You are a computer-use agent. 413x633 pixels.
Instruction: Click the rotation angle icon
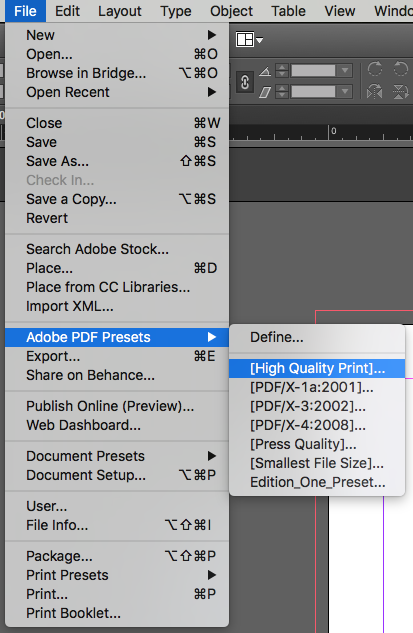[265, 71]
